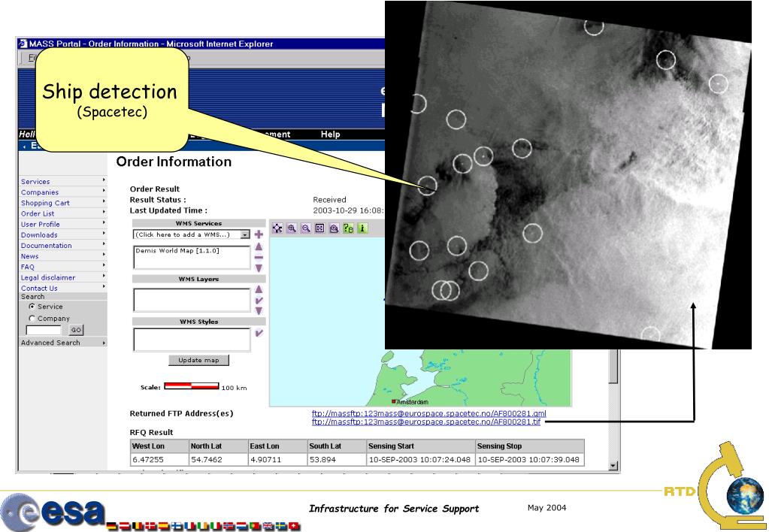Open the Advanced Search item
Image resolution: width=769 pixels, height=532 pixels.
pos(50,343)
